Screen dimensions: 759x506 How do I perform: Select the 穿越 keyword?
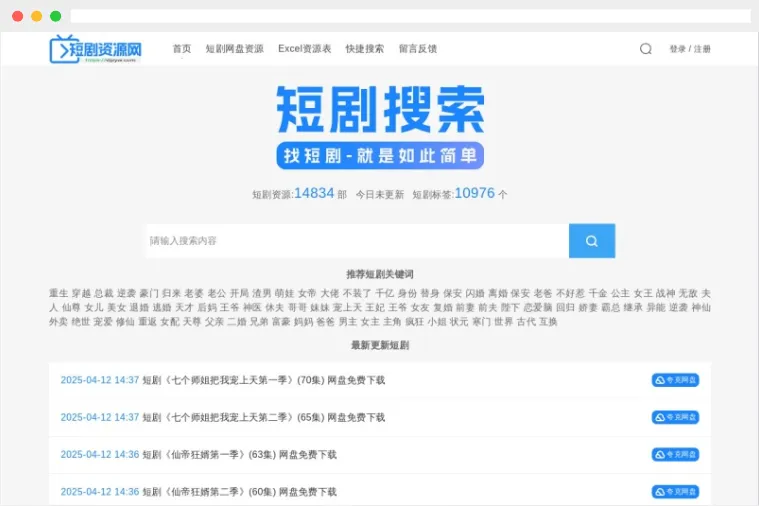click(81, 293)
